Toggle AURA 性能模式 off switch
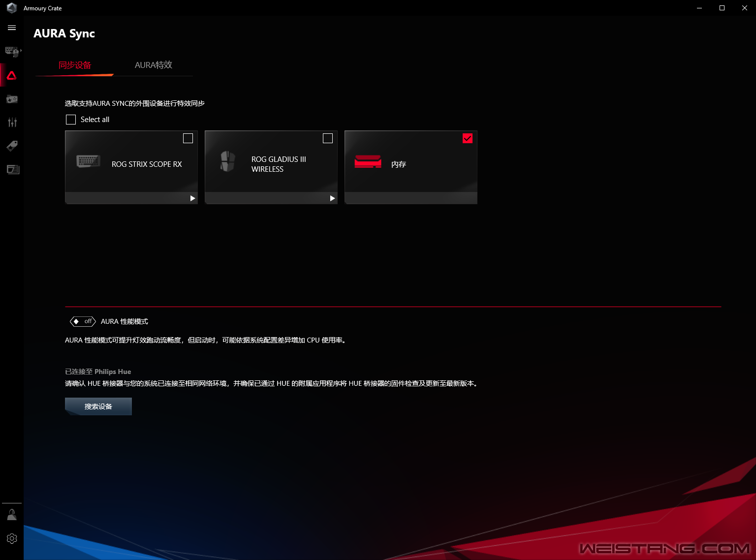Image resolution: width=756 pixels, height=560 pixels. [83, 321]
